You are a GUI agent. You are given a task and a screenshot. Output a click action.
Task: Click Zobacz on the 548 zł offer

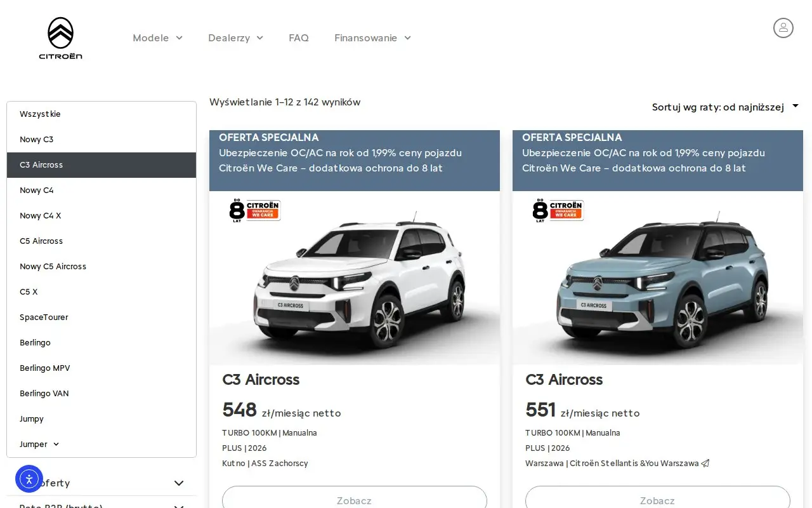pyautogui.click(x=355, y=497)
